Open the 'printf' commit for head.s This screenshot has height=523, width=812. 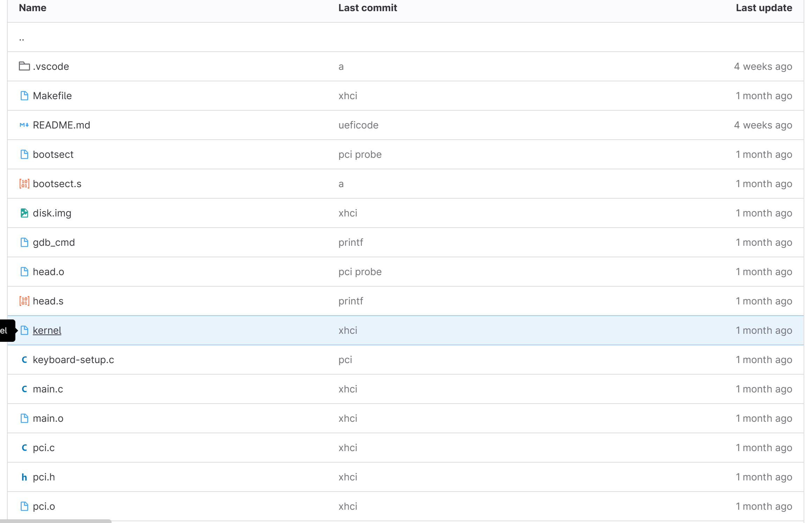pyautogui.click(x=351, y=301)
